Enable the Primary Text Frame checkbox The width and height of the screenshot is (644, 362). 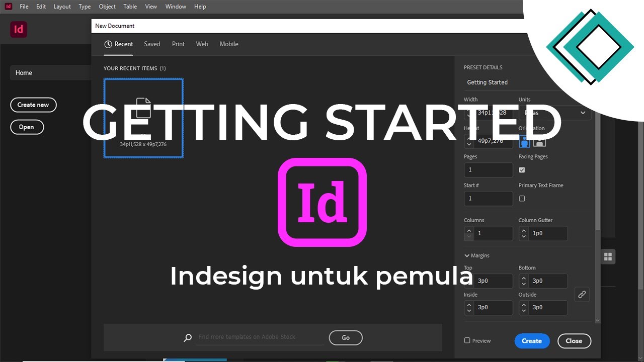[x=522, y=199]
